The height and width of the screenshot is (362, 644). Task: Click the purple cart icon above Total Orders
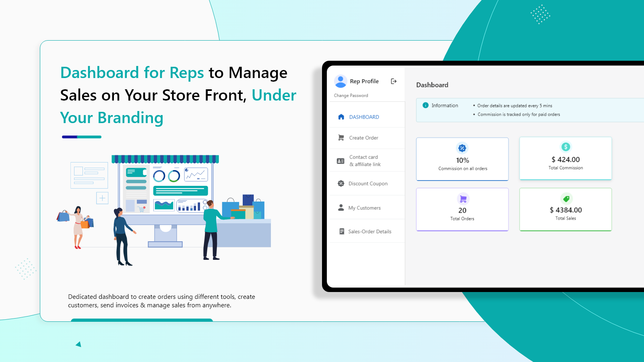pyautogui.click(x=463, y=199)
